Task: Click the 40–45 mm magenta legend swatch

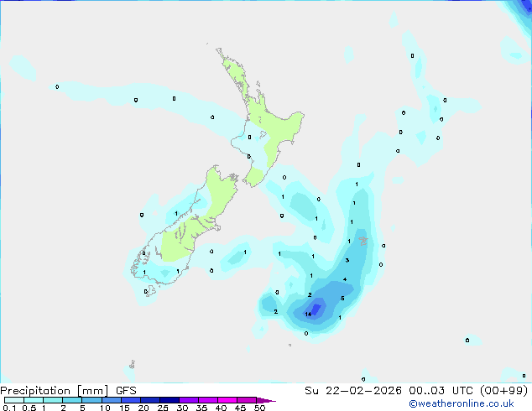Action: coord(227,400)
